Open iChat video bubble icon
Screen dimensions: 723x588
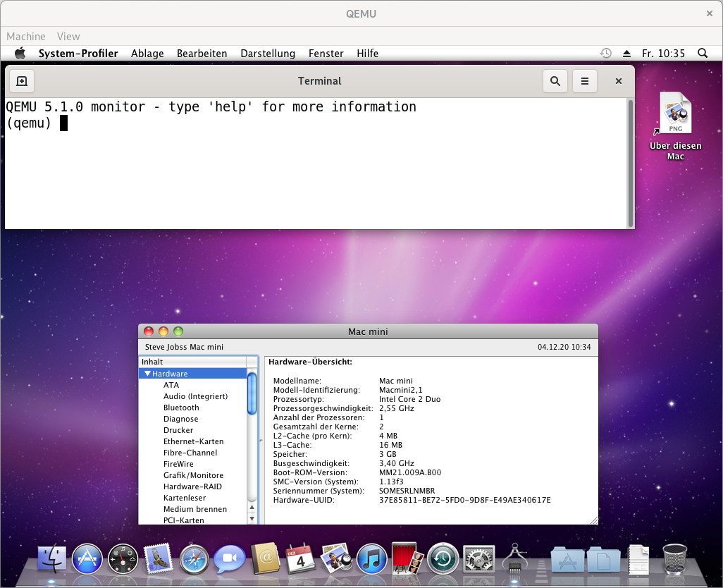pyautogui.click(x=230, y=558)
